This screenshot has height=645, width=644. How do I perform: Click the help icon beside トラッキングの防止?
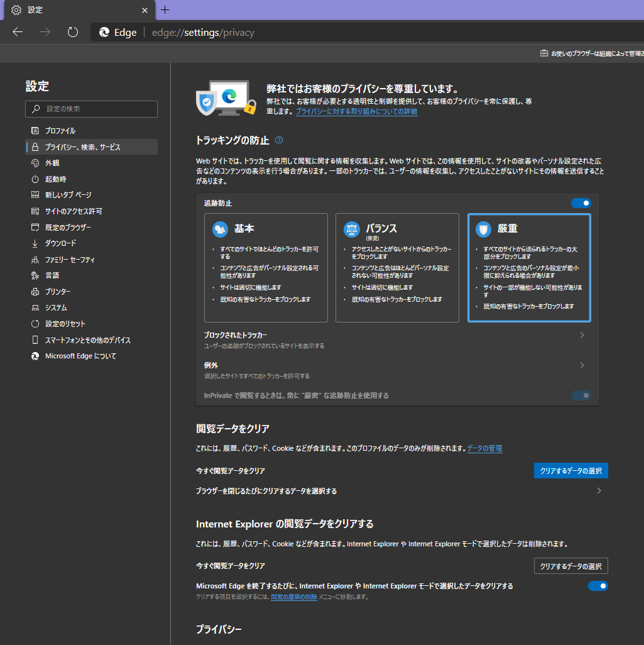[x=279, y=140]
